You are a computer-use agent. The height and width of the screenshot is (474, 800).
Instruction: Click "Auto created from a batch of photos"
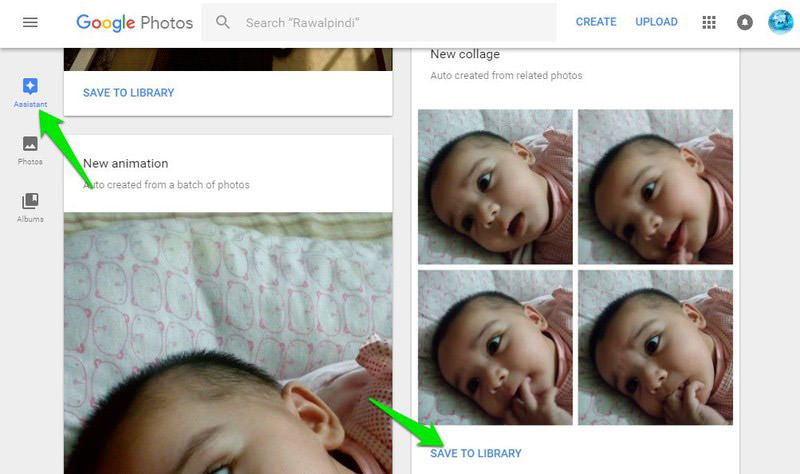tap(166, 185)
